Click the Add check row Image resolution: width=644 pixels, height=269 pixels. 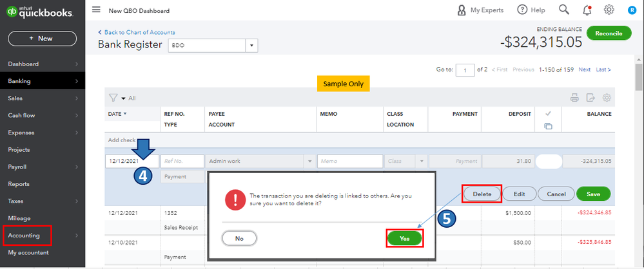pos(360,140)
